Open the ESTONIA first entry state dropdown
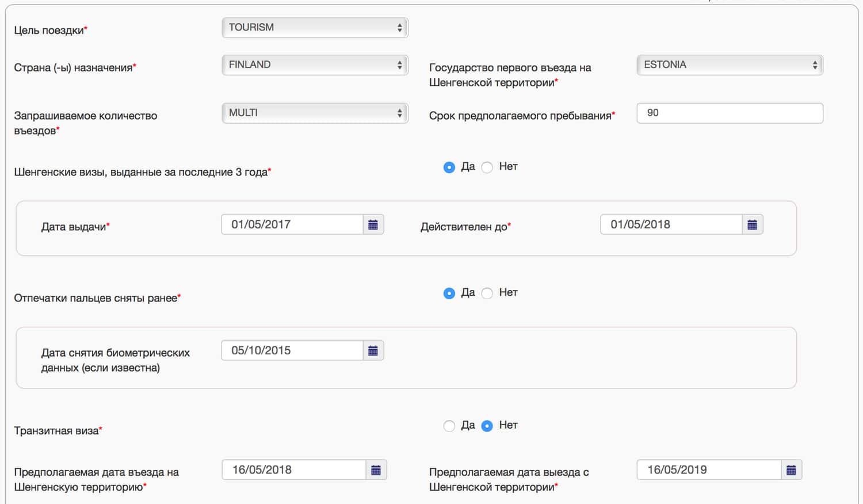 (730, 65)
